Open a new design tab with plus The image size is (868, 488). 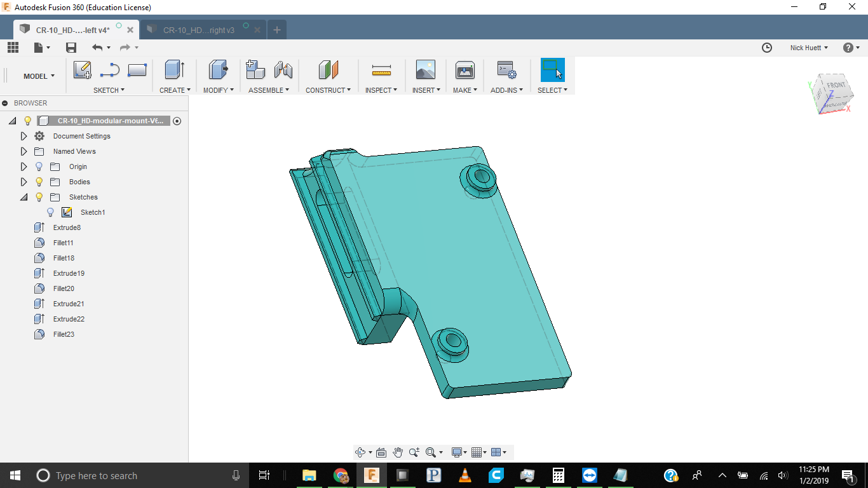(277, 30)
